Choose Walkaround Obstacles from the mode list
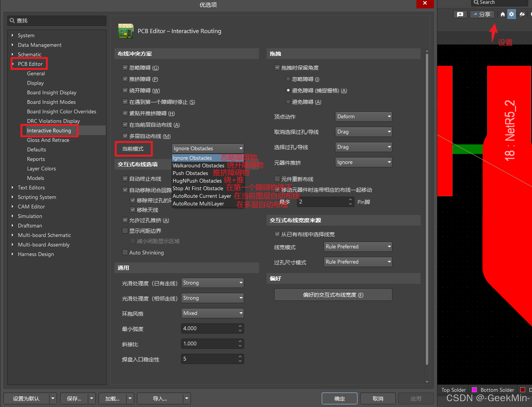This screenshot has width=532, height=407. pos(199,165)
